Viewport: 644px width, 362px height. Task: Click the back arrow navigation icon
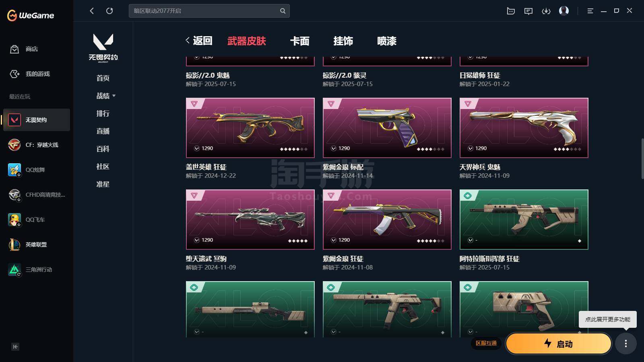click(92, 11)
